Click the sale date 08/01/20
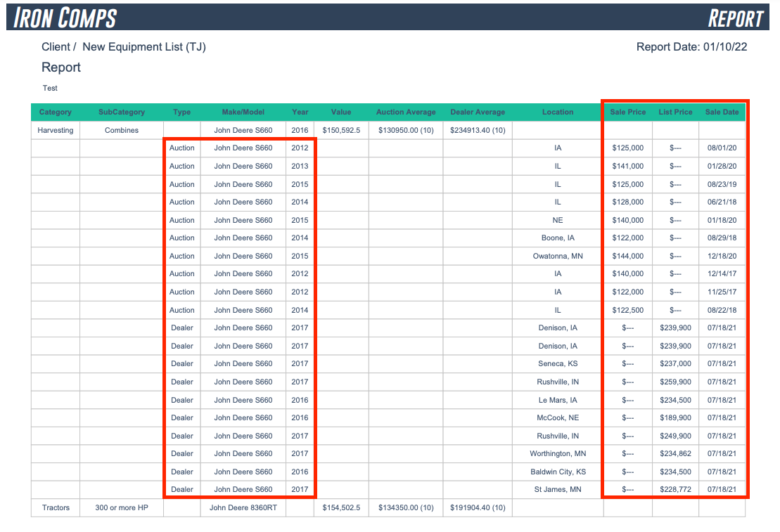 (722, 148)
